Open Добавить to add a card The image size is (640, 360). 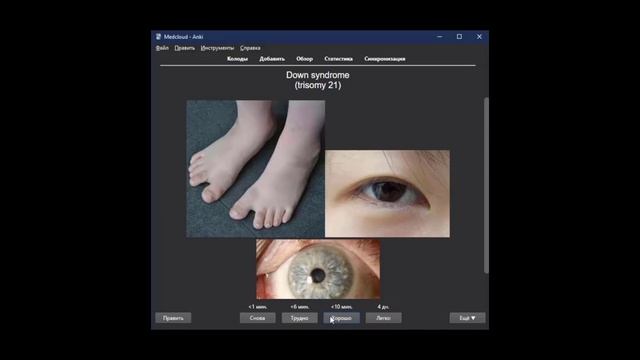point(272,59)
